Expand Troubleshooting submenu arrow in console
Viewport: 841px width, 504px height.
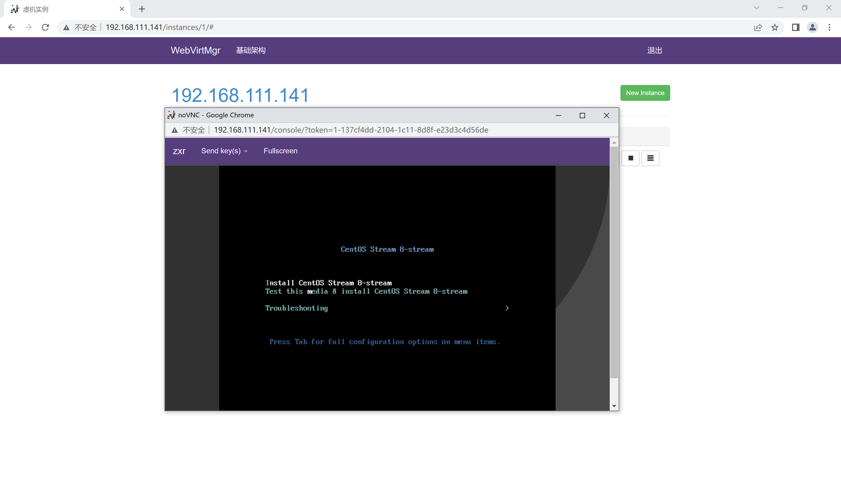507,308
